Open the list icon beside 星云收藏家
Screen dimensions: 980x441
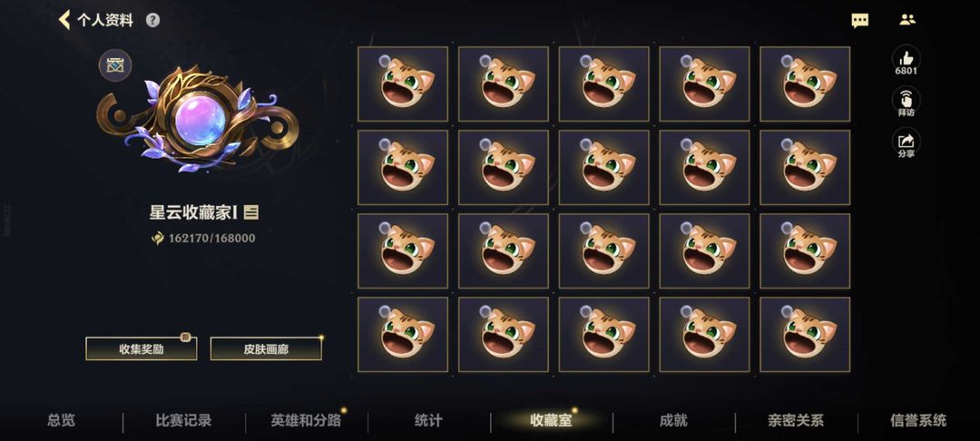(x=250, y=212)
